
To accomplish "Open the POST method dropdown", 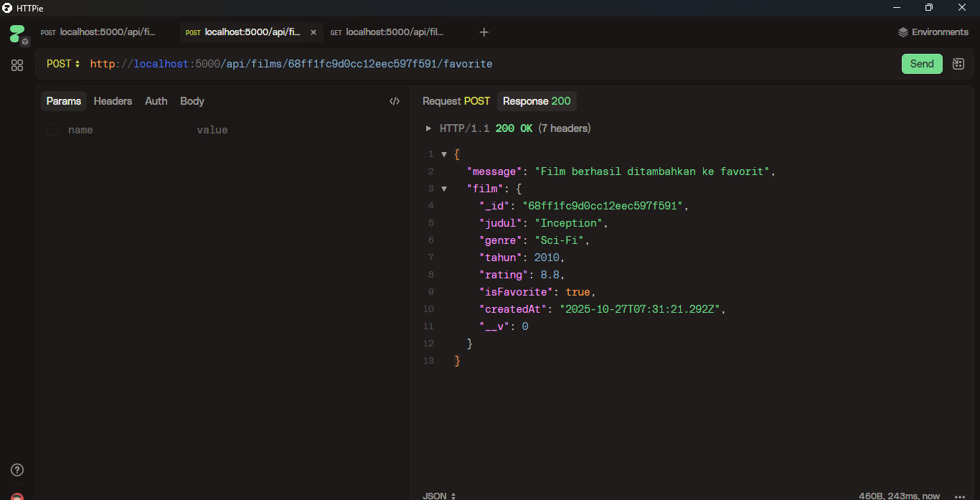I will [63, 64].
